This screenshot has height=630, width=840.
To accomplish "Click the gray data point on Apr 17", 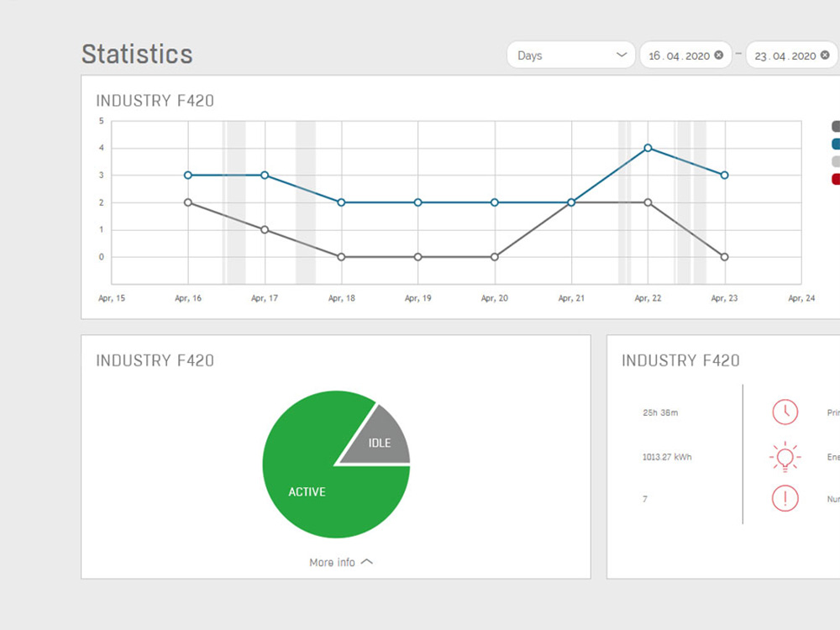I will pyautogui.click(x=265, y=229).
